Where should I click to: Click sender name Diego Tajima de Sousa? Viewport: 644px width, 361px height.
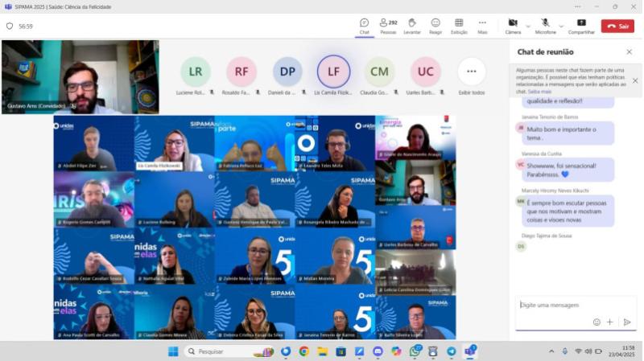point(547,236)
